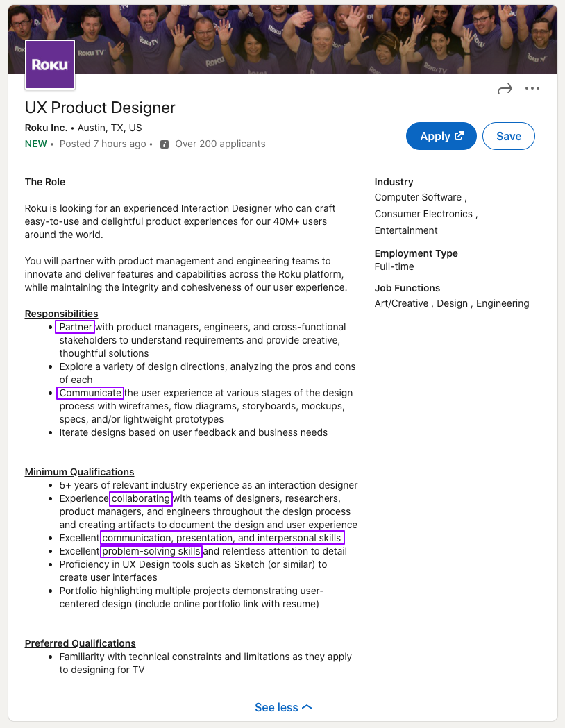Screen dimensions: 565x728
Task: Click the "Computer Software" industry label
Action: click(418, 197)
